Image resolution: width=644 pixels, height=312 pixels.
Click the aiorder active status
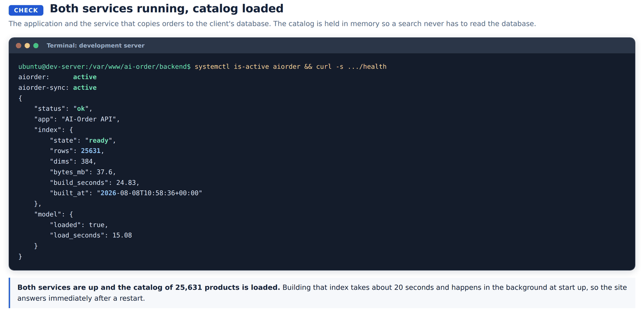click(85, 77)
